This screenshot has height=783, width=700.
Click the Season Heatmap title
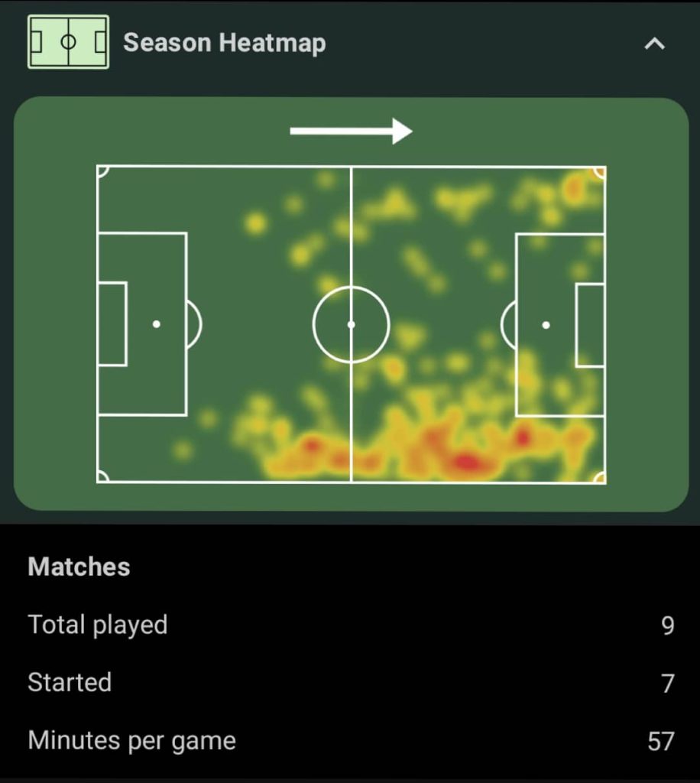[225, 43]
